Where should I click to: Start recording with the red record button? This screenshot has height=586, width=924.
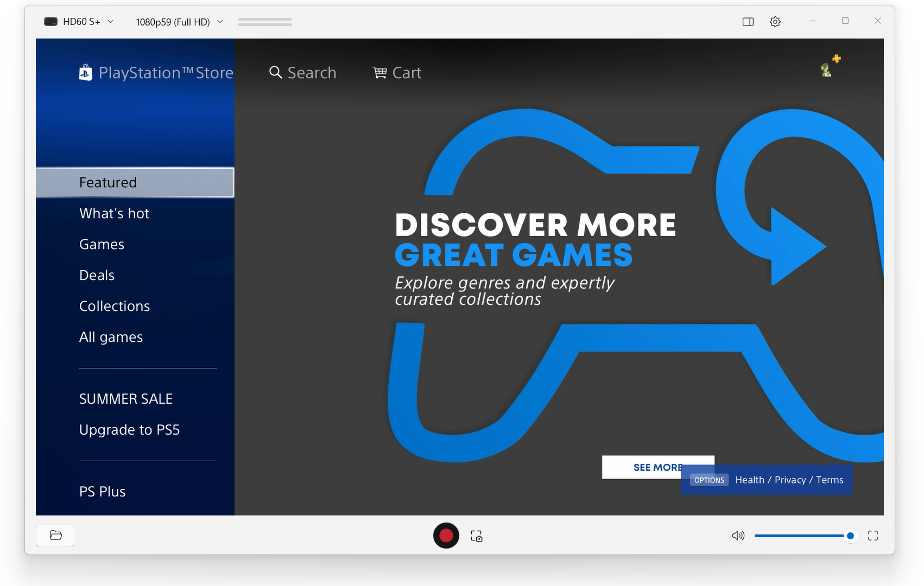(445, 536)
